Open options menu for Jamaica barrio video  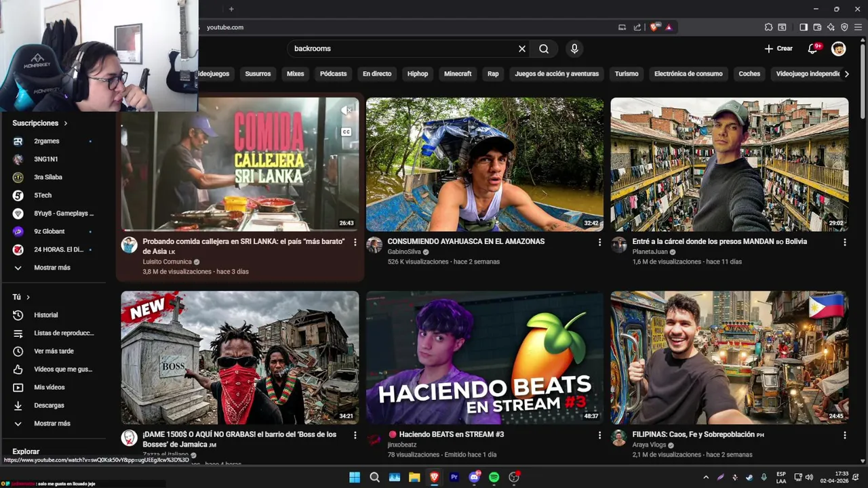coord(355,435)
